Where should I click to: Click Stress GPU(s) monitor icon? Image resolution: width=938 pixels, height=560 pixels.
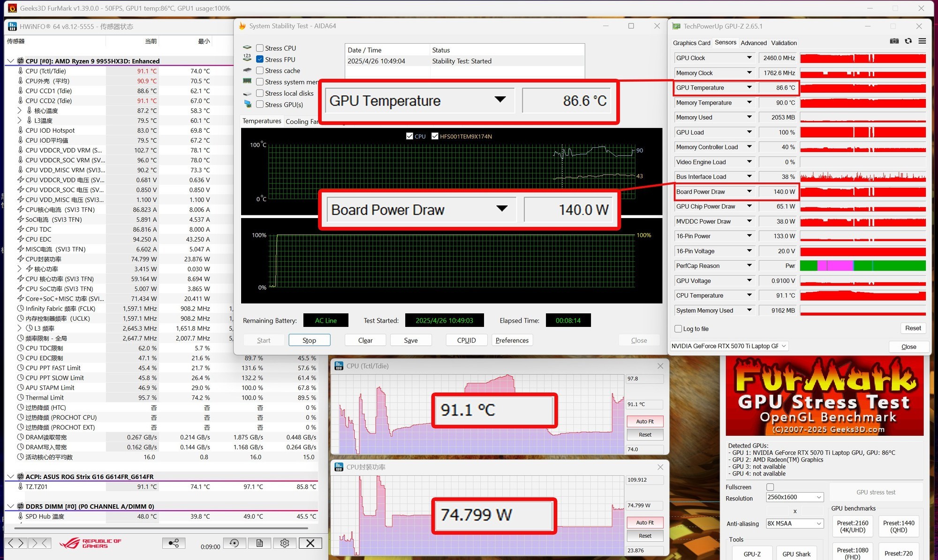tap(247, 104)
